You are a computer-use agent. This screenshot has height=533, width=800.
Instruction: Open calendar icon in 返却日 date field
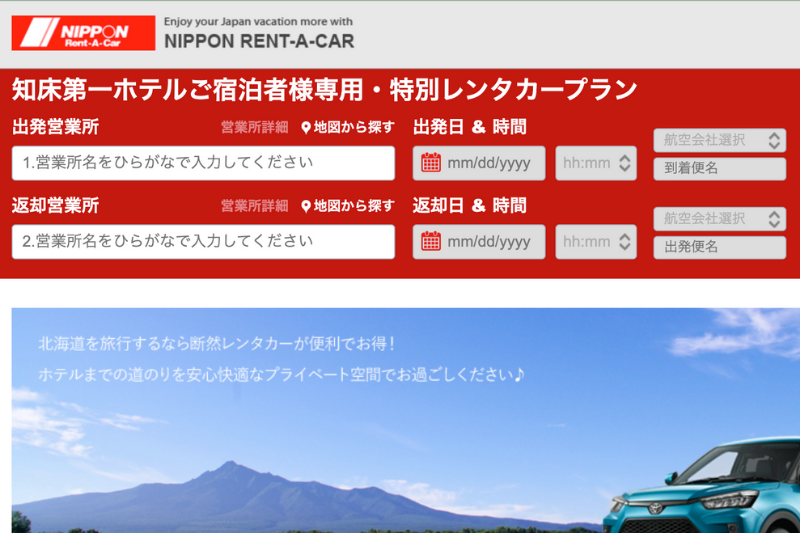pyautogui.click(x=431, y=241)
